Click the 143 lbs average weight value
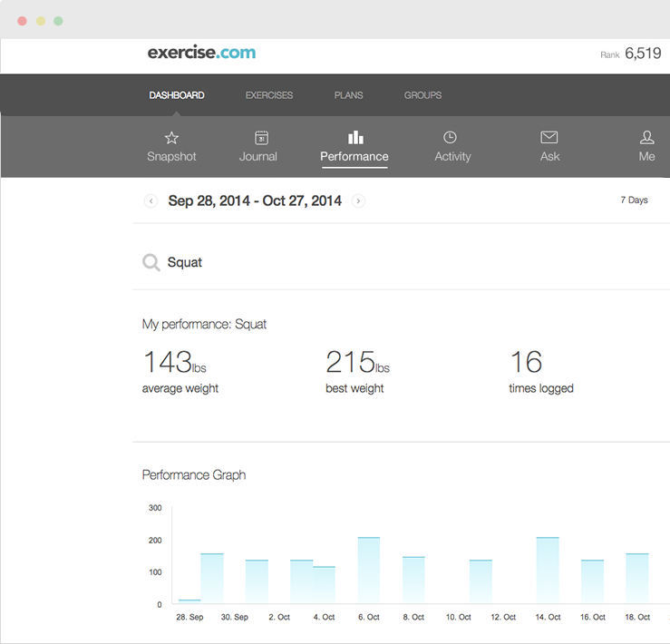Viewport: 670px width, 644px height. pos(175,362)
